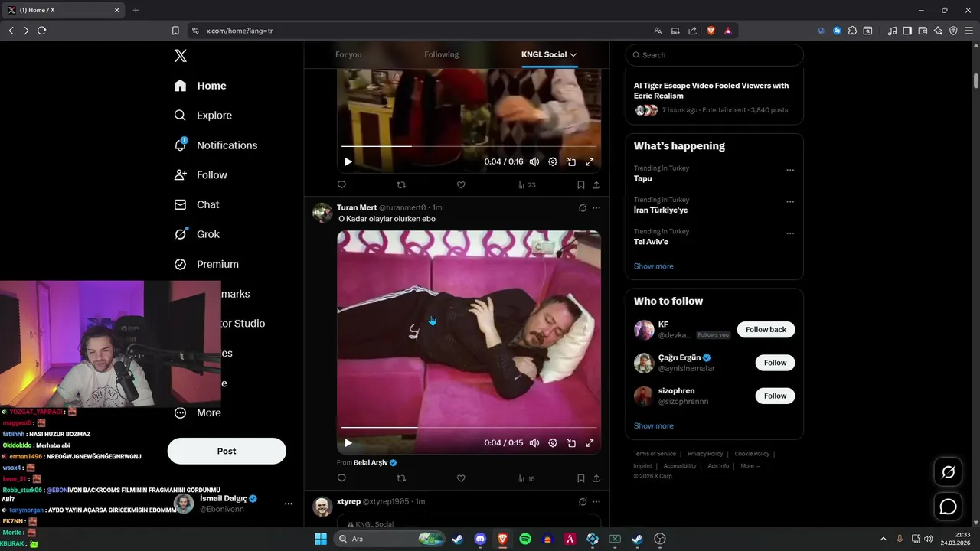Show more trends under What's happening
This screenshot has height=551, width=980.
pos(653,266)
